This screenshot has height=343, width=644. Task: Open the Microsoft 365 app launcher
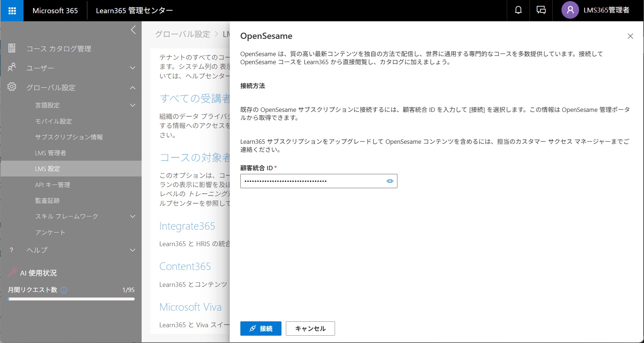click(x=12, y=11)
